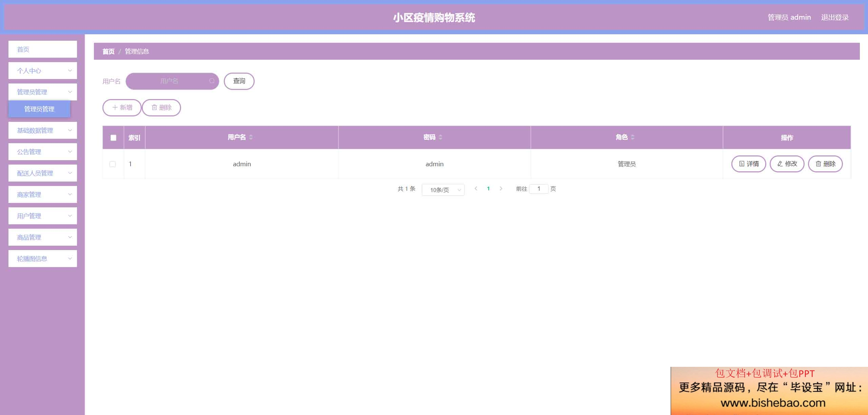Tick the select-all checkbox in table header
The width and height of the screenshot is (868, 415).
[x=113, y=138]
